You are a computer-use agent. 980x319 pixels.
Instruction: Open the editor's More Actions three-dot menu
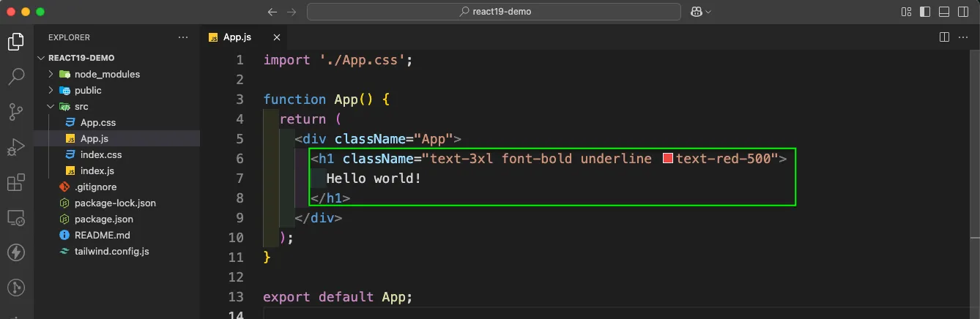coord(964,37)
